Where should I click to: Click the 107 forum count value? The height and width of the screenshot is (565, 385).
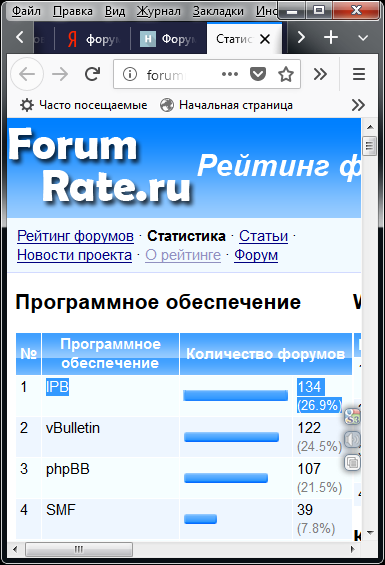coord(309,469)
